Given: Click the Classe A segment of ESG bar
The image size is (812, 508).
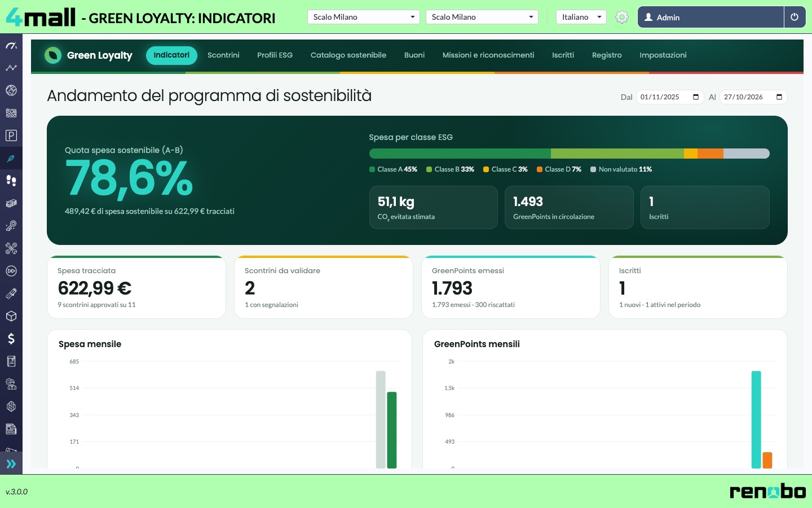Looking at the screenshot, I should [460, 154].
